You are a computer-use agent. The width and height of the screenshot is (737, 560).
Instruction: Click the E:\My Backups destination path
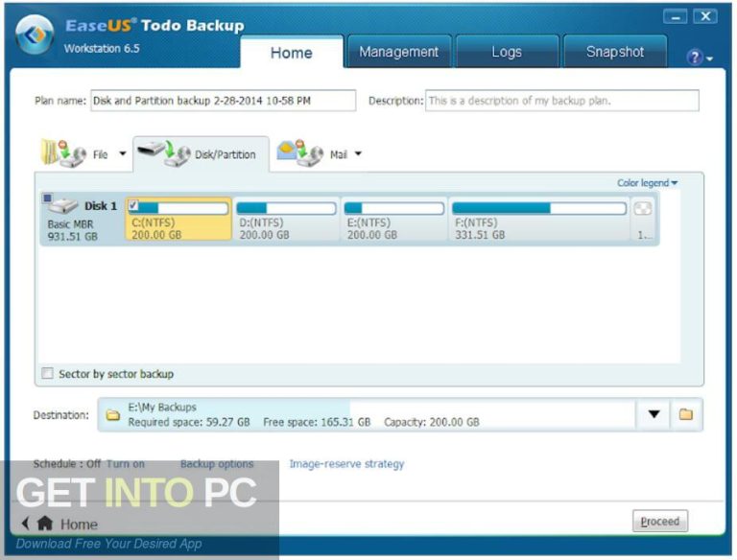click(162, 407)
